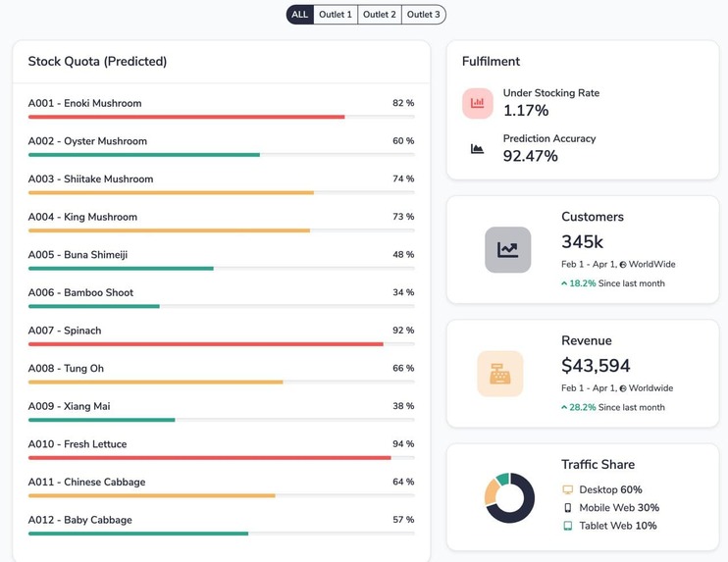Screen dimensions: 728x562
Task: Select the A004 - King Mushroom label
Action: coord(82,217)
